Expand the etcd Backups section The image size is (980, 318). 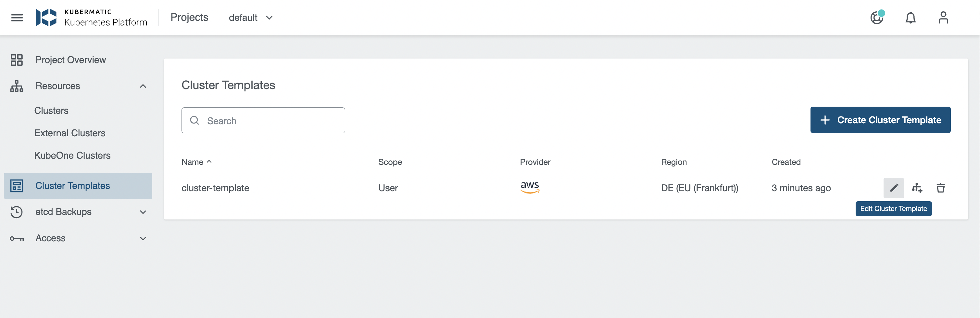coord(143,212)
